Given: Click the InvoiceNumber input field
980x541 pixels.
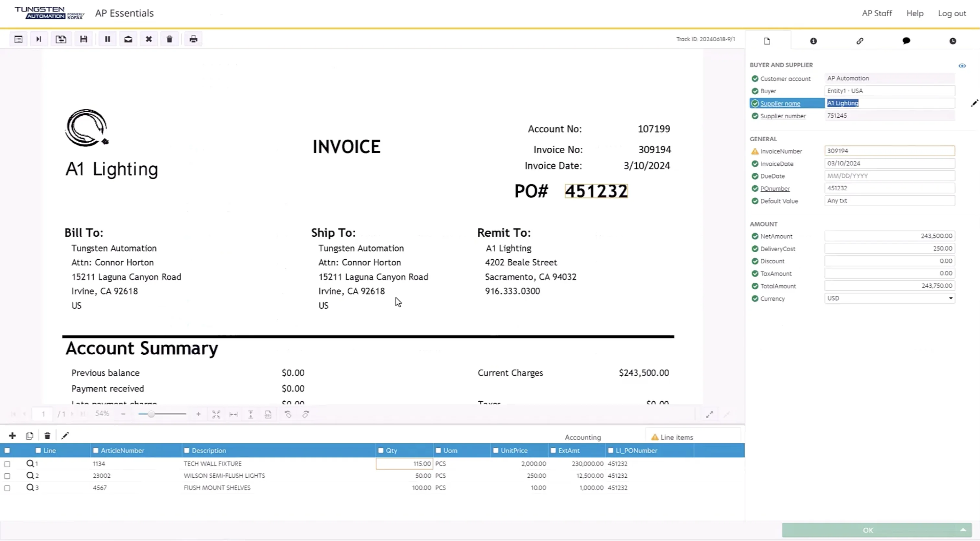Looking at the screenshot, I should click(x=890, y=151).
